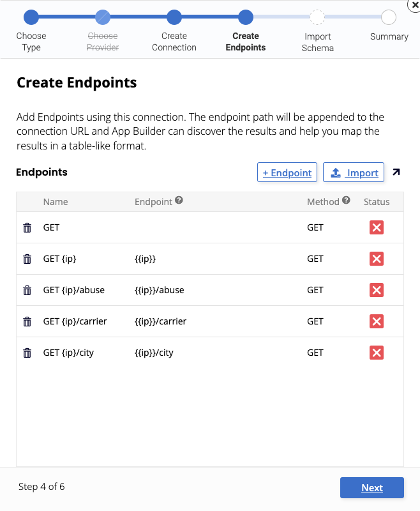Expand the Endpoints panel with the diagonal arrow
This screenshot has height=511, width=420.
coord(396,172)
